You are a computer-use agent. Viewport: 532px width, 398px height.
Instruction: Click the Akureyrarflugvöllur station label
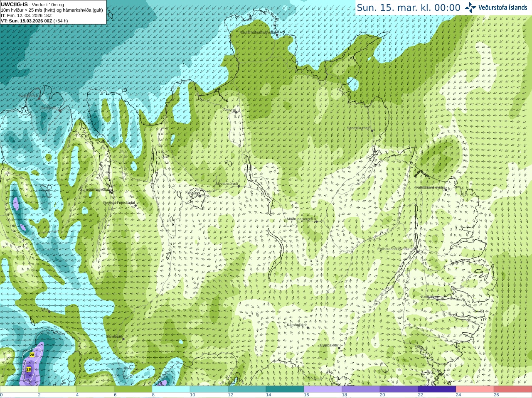pyautogui.click(x=94, y=189)
